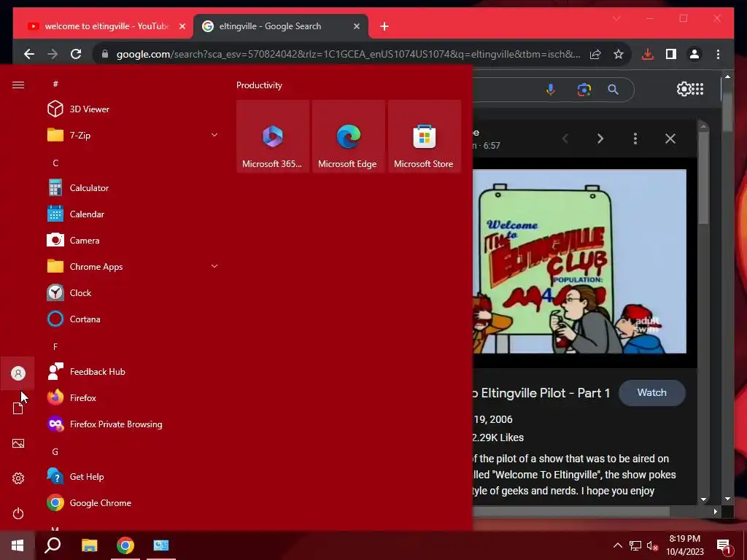This screenshot has width=747, height=560.
Task: Click the Eltingville Club video thumbnail
Action: (580, 262)
